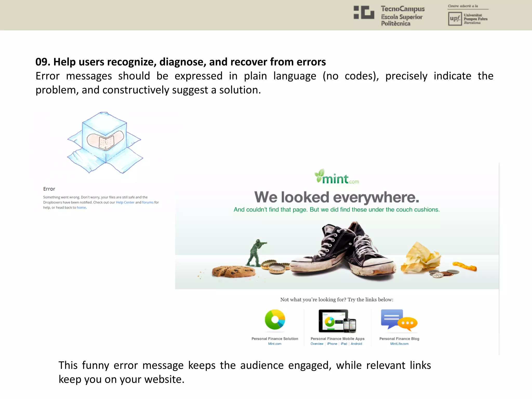Open the Android app link
This screenshot has width=532, height=399.
pyautogui.click(x=356, y=344)
